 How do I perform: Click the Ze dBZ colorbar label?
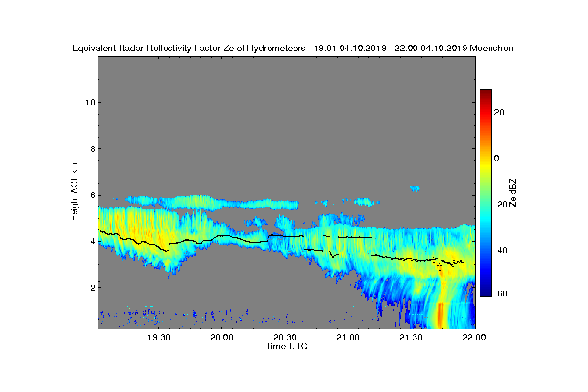(x=513, y=193)
